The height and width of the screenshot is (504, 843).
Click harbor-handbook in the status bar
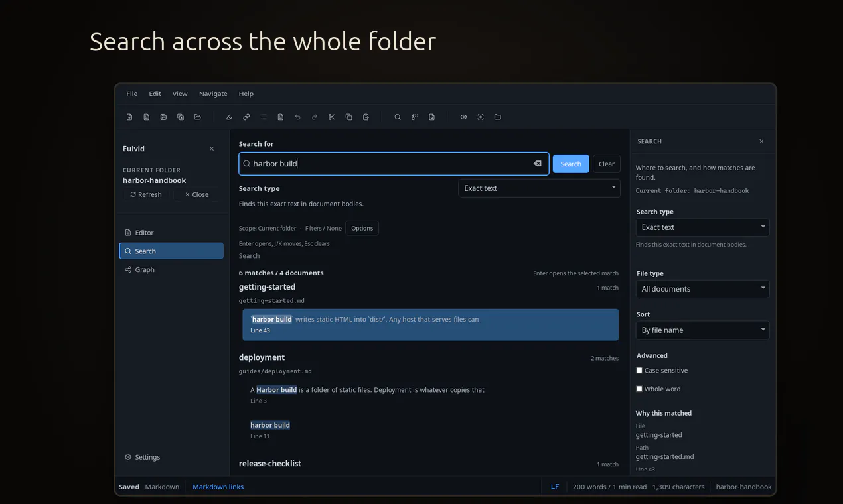[743, 487]
